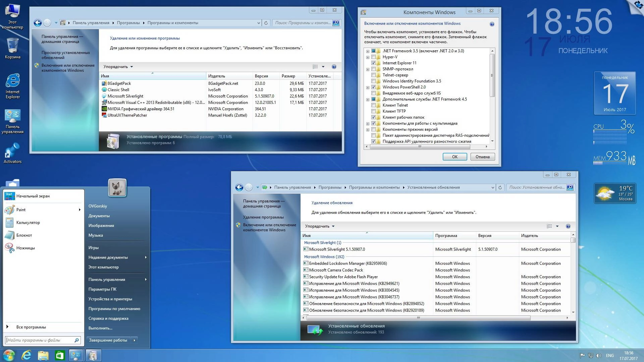
Task: Click the search magnifier in the updates window
Action: coord(570,187)
